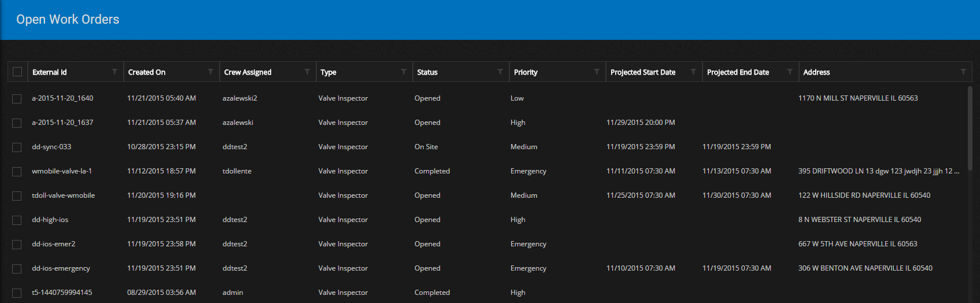Open Projected End Date filter icon
This screenshot has width=980, height=303.
click(790, 72)
